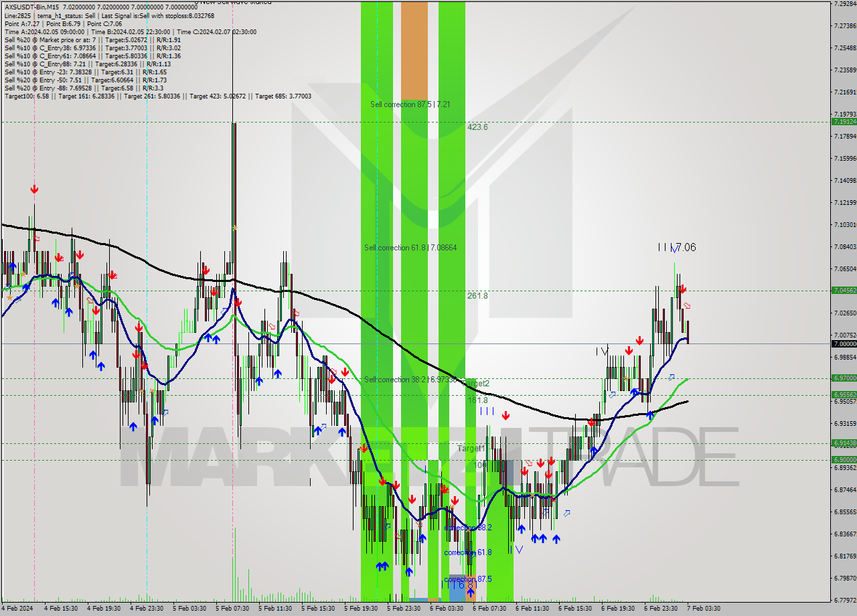This screenshot has width=857, height=616.
Task: Click the 'Sell %10 @ C_Entry61' line
Action: 92,56
